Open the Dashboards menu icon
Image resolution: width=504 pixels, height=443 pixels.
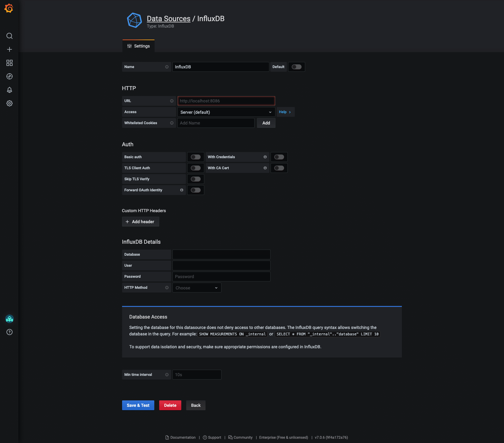click(x=9, y=63)
